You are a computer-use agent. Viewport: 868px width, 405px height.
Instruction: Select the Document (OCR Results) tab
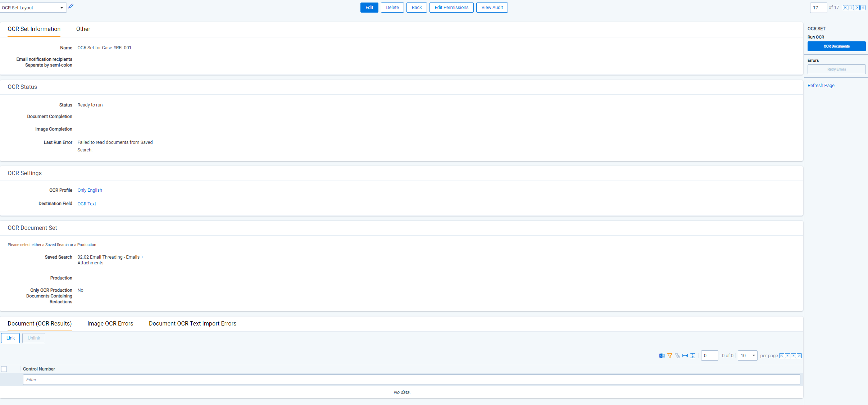click(40, 324)
